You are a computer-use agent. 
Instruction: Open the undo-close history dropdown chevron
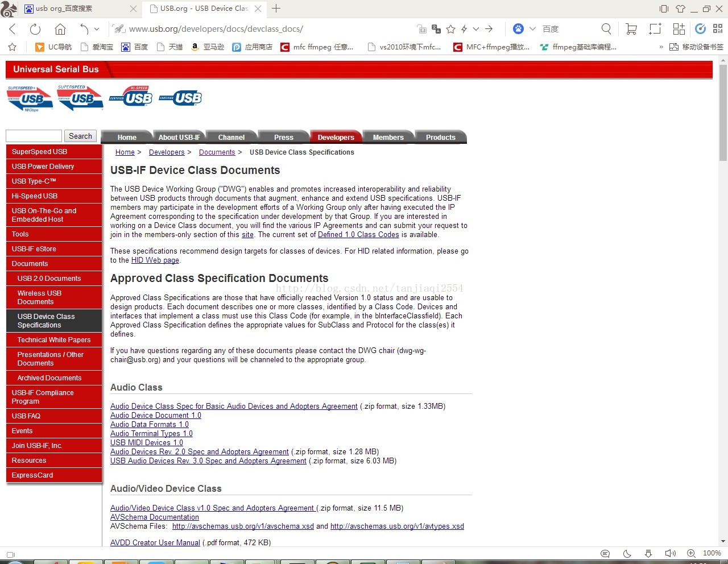tap(97, 29)
